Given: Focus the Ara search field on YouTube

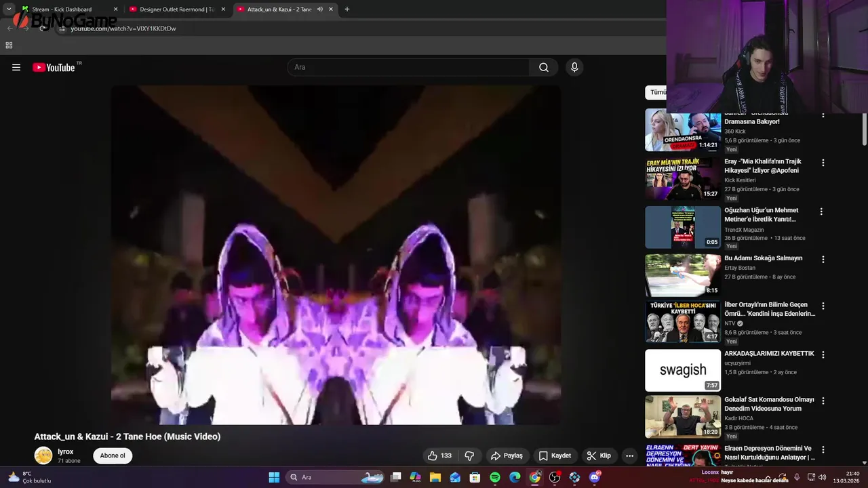Looking at the screenshot, I should pyautogui.click(x=409, y=67).
